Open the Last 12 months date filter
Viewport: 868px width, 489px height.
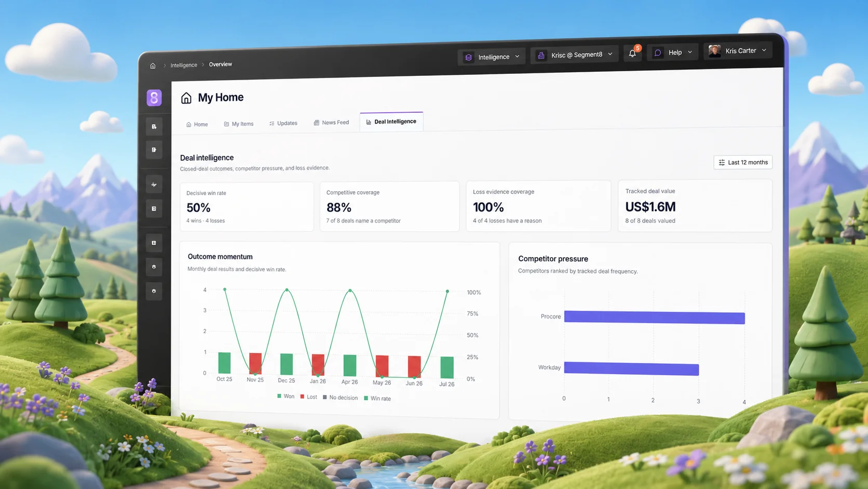[743, 162]
